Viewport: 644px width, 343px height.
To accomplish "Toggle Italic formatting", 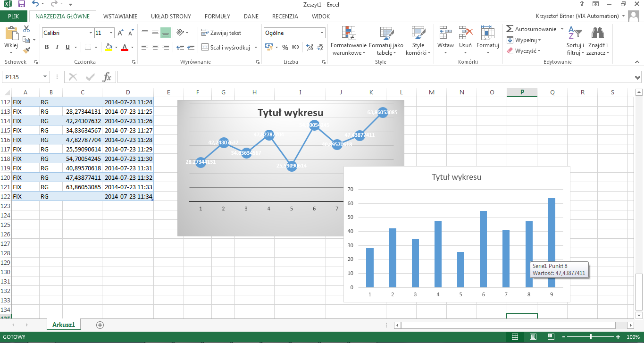I will [57, 47].
